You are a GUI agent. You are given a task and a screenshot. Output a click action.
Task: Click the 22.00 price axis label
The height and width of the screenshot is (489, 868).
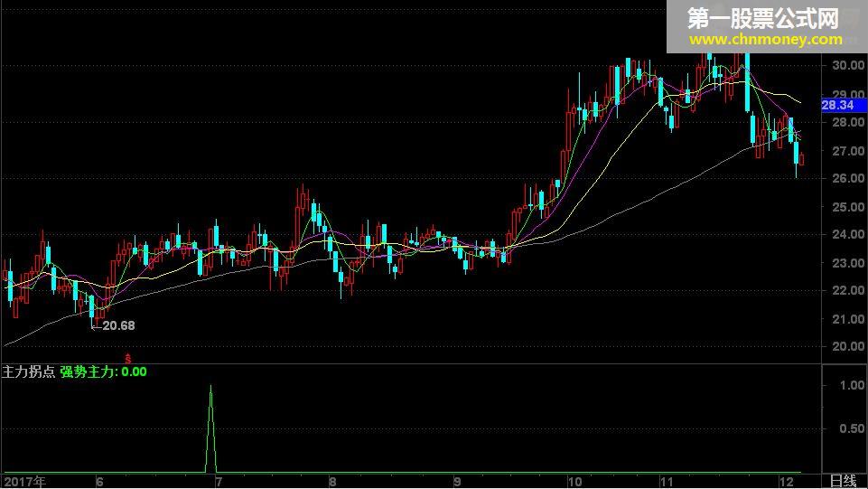[x=848, y=290]
